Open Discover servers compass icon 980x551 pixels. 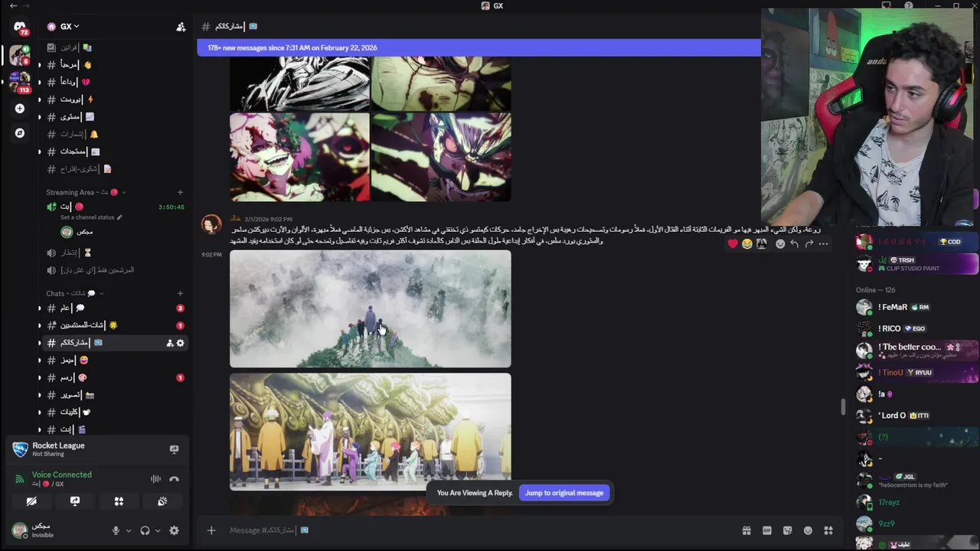click(20, 133)
